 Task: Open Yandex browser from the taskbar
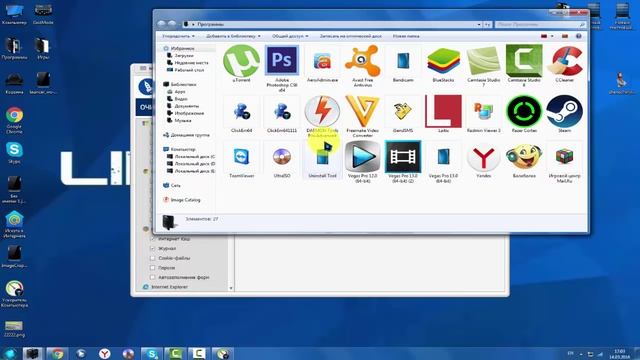tap(104, 353)
